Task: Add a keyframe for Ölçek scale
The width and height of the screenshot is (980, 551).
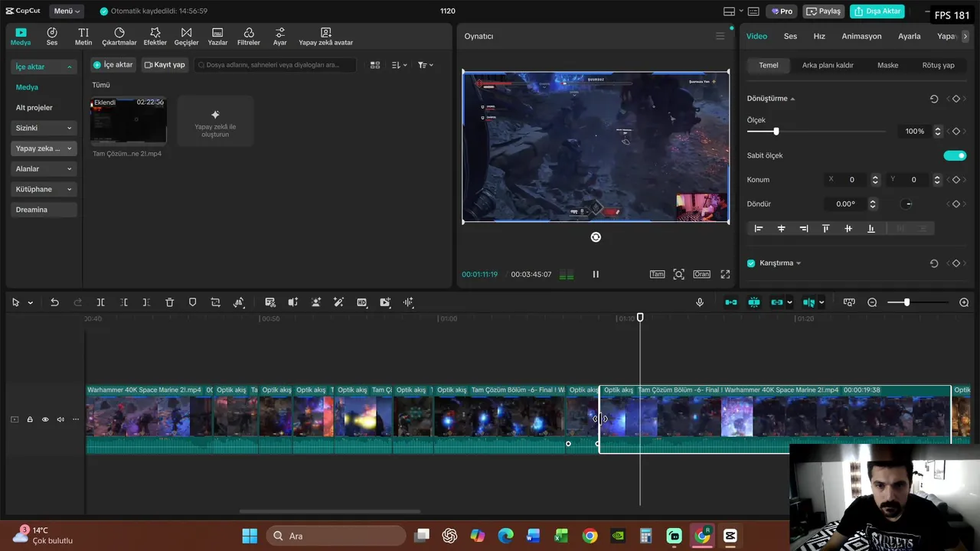Action: point(955,131)
